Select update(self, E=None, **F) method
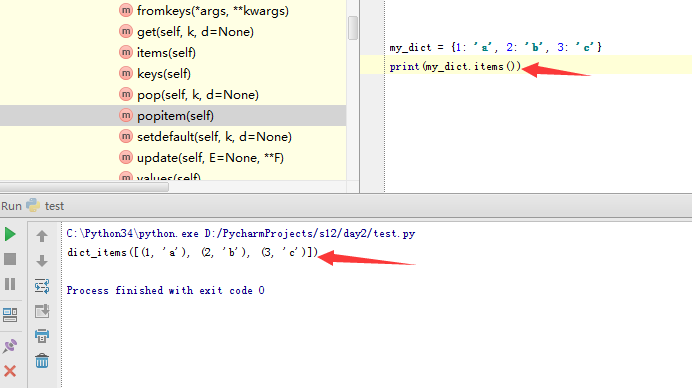 coord(210,158)
